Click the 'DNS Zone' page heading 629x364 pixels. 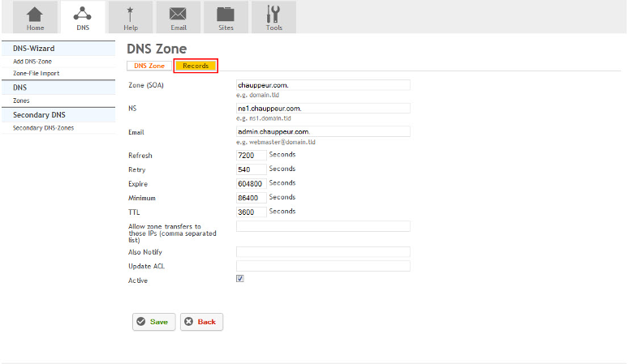click(x=157, y=49)
